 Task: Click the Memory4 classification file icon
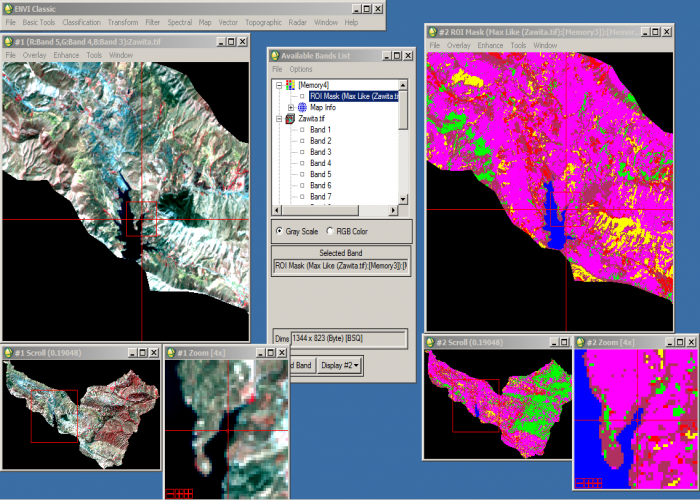[290, 85]
